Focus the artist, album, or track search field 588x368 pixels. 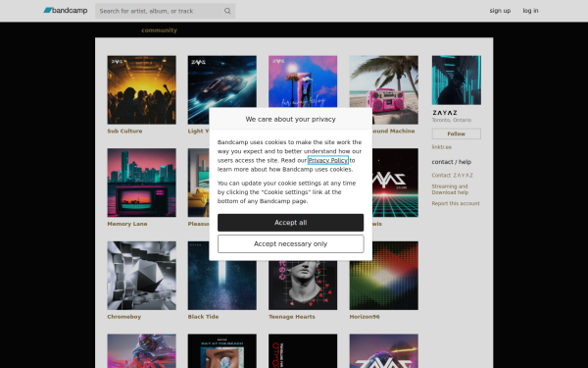(165, 11)
